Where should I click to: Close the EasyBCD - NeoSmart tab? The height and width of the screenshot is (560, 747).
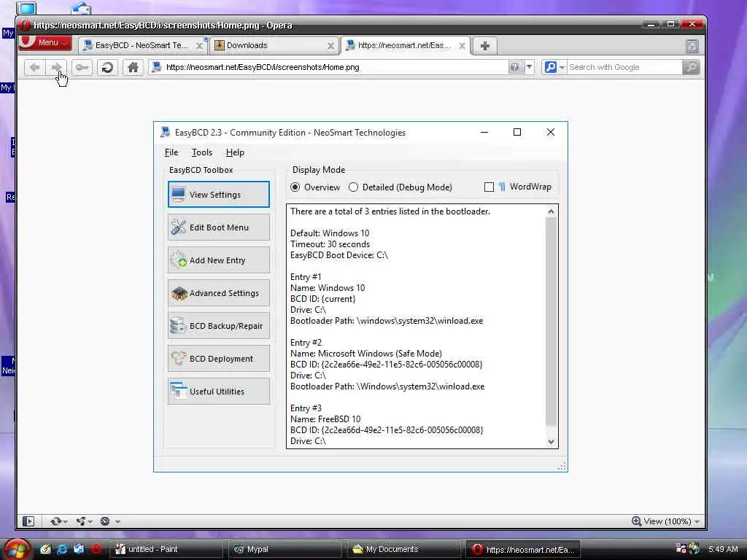[x=199, y=46]
